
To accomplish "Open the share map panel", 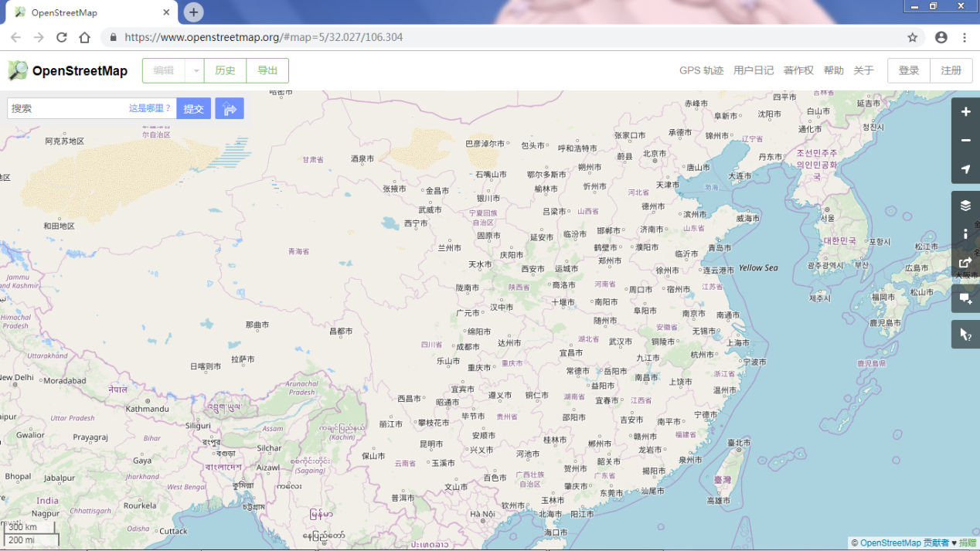I will tap(965, 263).
